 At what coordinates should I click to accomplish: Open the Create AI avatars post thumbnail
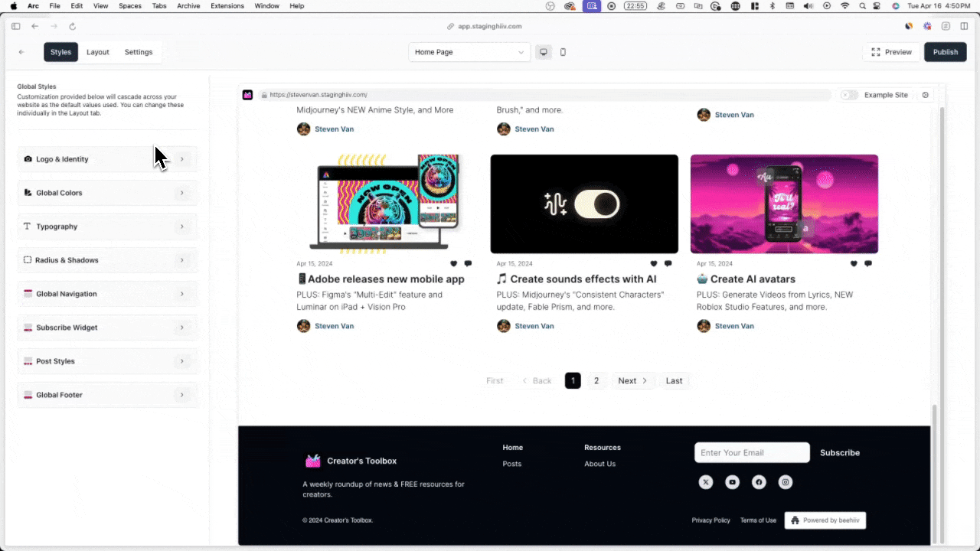pyautogui.click(x=784, y=204)
